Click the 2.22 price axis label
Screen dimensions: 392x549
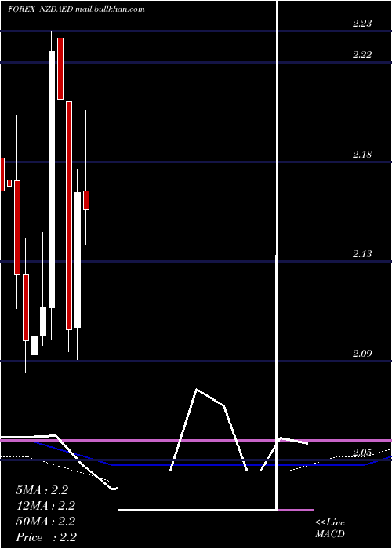tap(362, 55)
